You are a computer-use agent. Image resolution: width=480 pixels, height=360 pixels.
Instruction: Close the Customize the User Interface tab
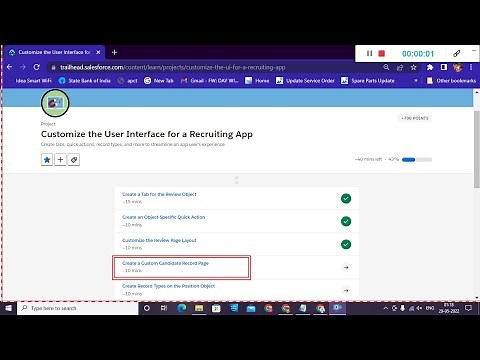(98, 52)
